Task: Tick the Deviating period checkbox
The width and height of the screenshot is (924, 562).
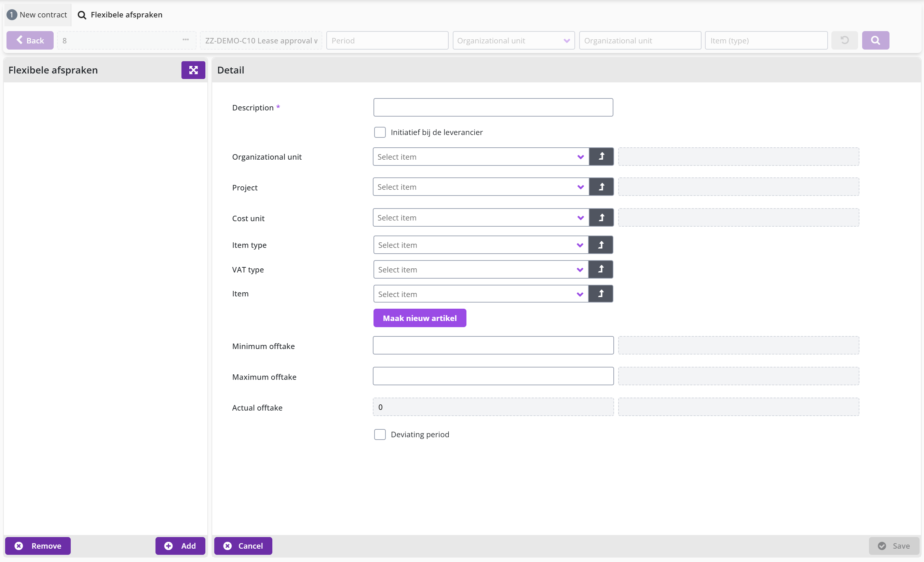Action: coord(380,434)
